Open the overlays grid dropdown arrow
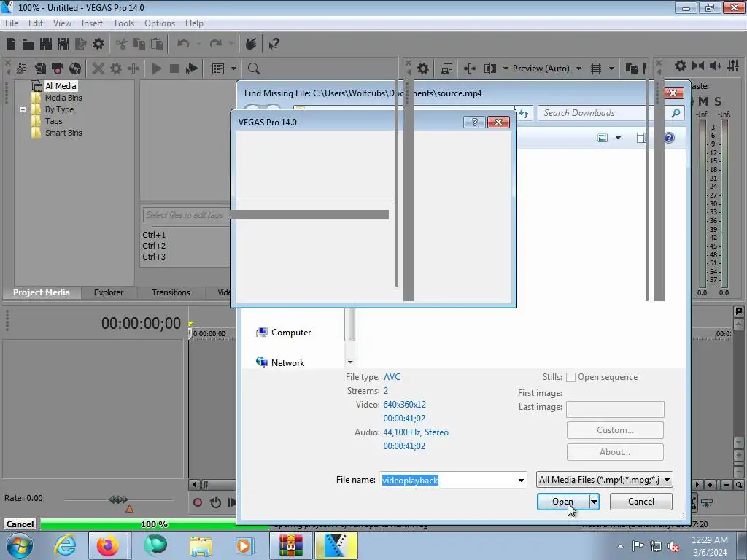This screenshot has width=747, height=560. coord(611,69)
